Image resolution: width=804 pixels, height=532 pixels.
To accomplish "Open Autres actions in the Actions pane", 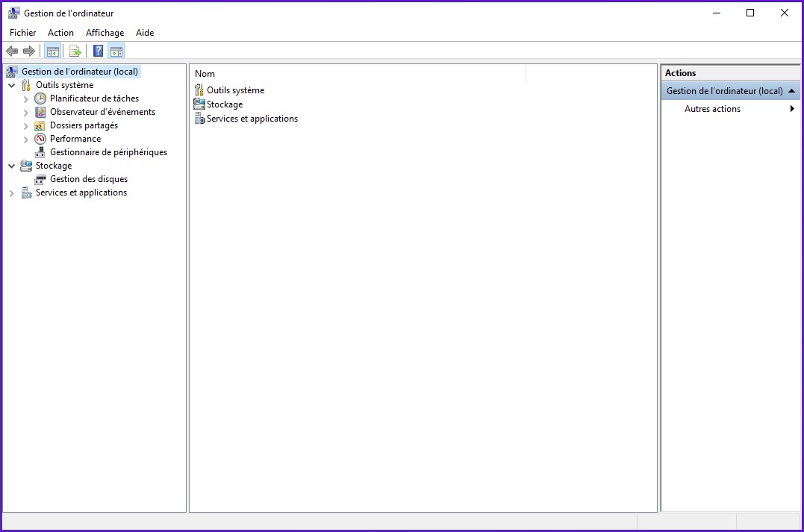I will pyautogui.click(x=712, y=109).
